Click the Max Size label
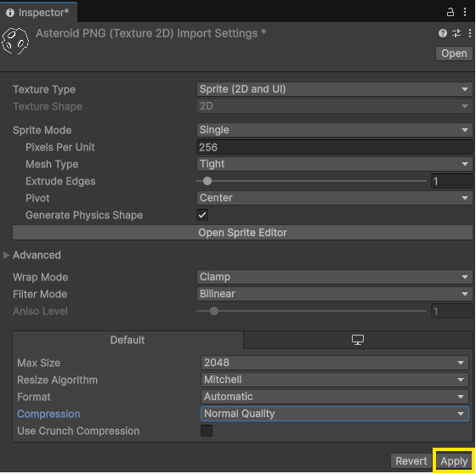Viewport: 476px width, 474px height. pyautogui.click(x=39, y=363)
